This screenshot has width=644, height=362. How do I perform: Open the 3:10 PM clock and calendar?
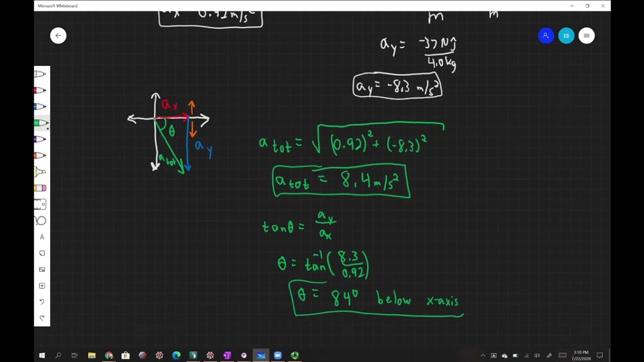(x=581, y=355)
